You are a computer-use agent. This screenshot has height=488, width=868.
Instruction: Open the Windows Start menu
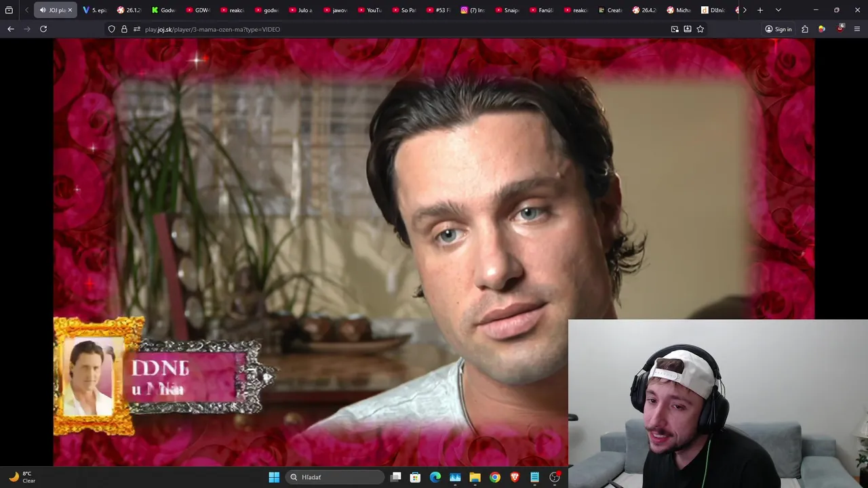[x=274, y=477]
